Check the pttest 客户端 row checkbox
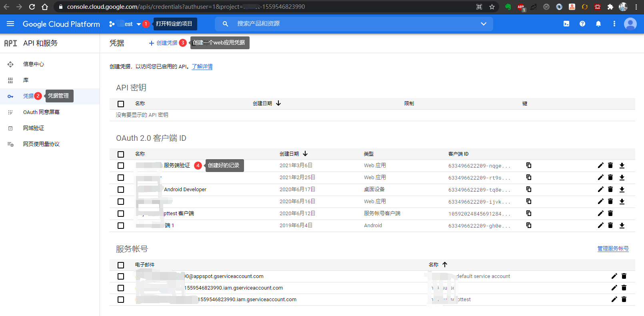This screenshot has width=644, height=316. [x=121, y=214]
